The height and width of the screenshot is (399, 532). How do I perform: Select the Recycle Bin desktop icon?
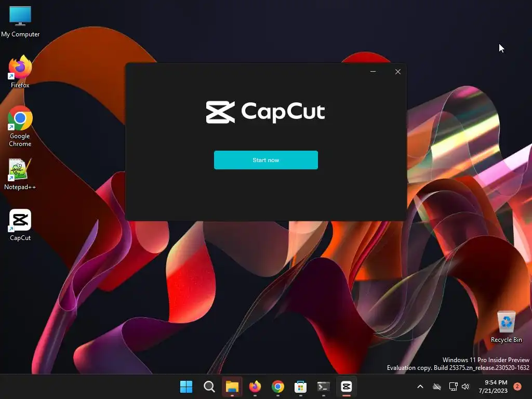tap(506, 326)
